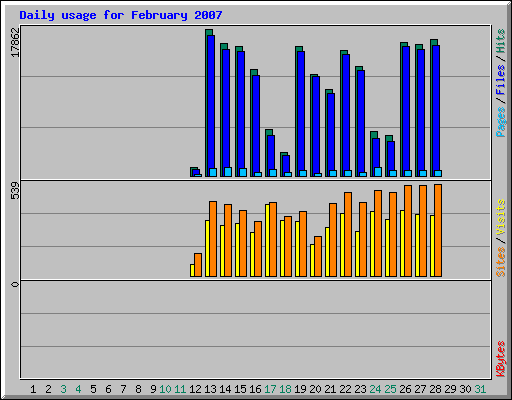Click the 539 axis value label

(x=15, y=191)
